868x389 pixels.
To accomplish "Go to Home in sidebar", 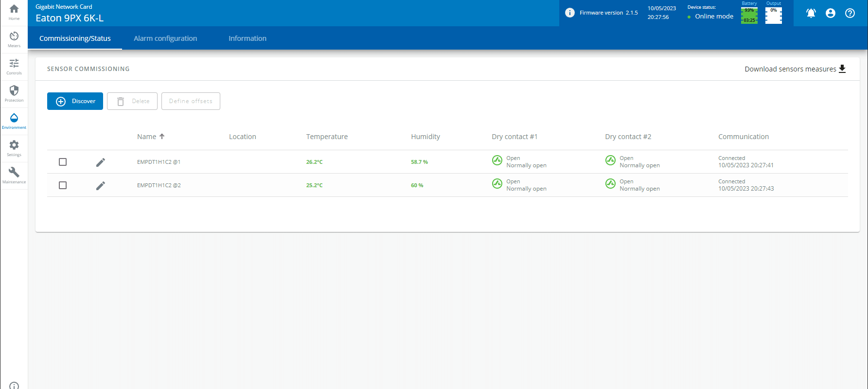I will [x=14, y=13].
